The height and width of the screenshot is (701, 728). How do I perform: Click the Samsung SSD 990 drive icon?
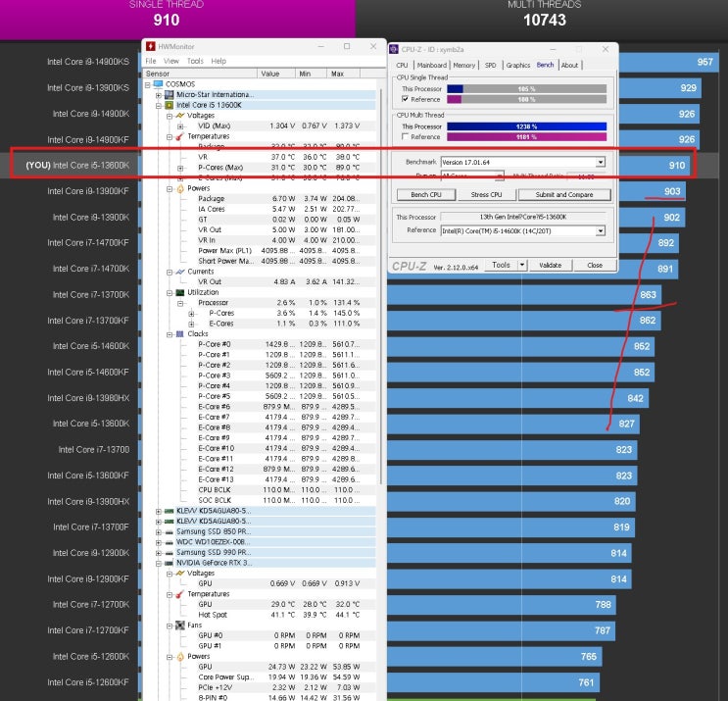pos(169,552)
